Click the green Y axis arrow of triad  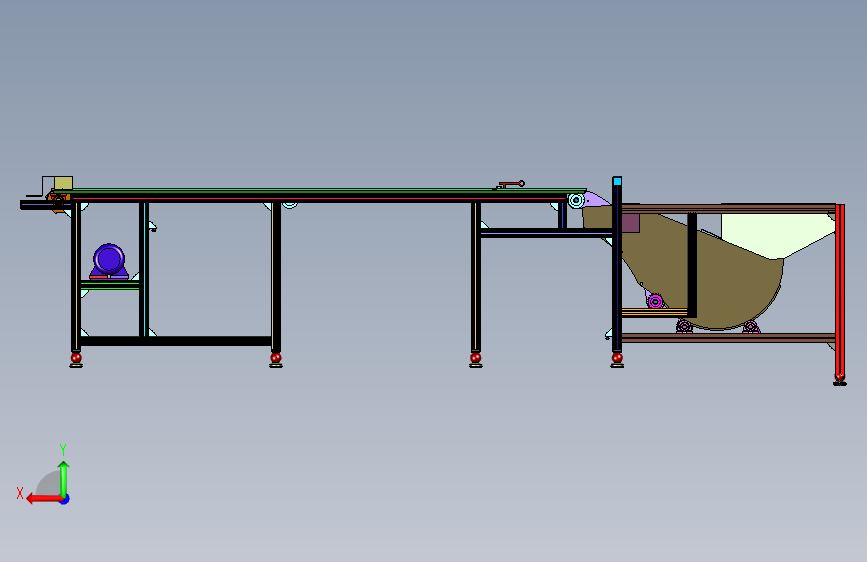click(64, 479)
